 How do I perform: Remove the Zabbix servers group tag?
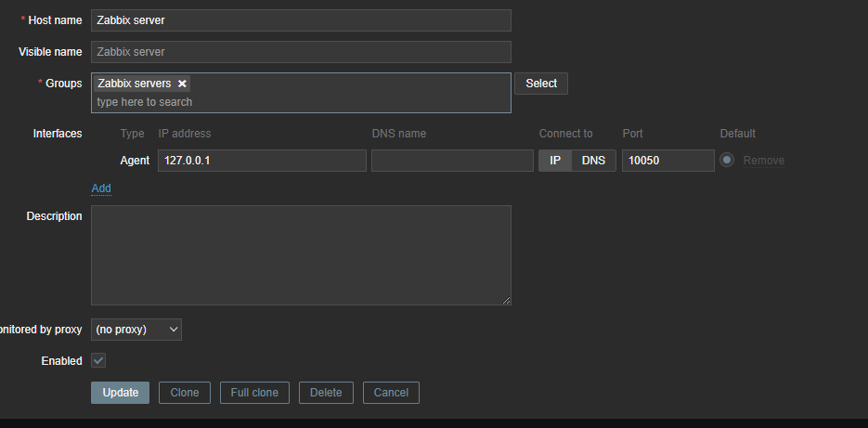pos(182,84)
